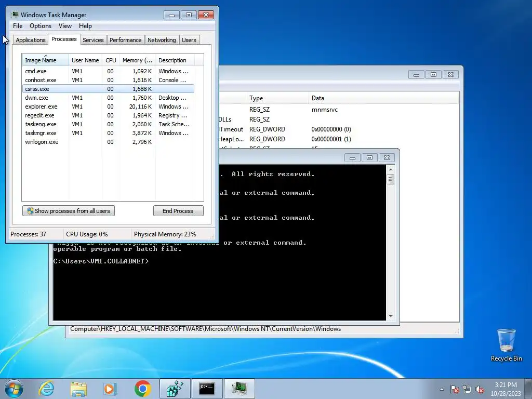This screenshot has width=532, height=399.
Task: Select conhost.exe in the process list
Action: (108, 80)
